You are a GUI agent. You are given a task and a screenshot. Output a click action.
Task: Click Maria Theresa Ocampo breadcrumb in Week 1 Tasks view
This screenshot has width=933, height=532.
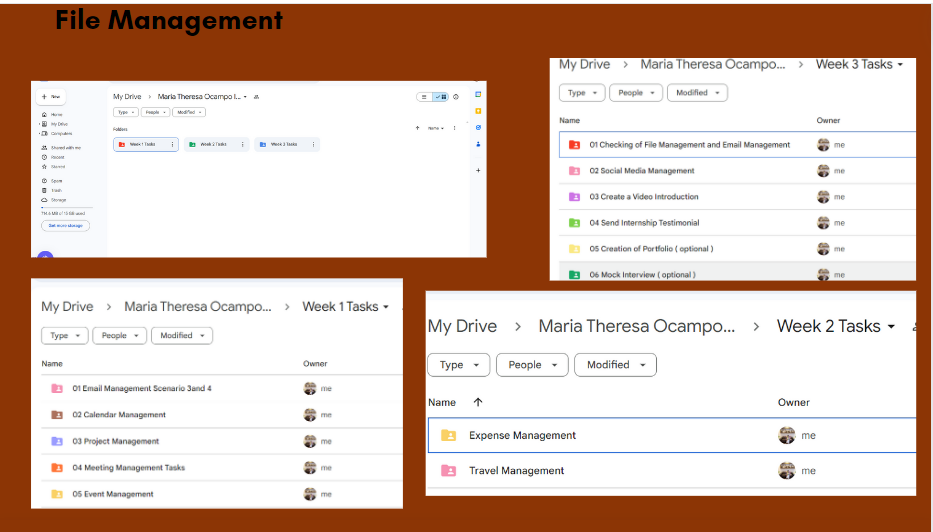pyautogui.click(x=198, y=306)
